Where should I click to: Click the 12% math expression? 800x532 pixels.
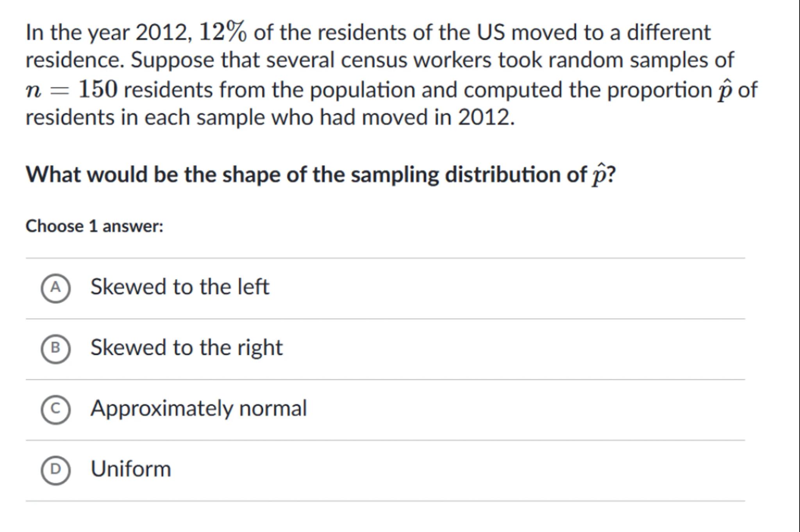pos(223,32)
